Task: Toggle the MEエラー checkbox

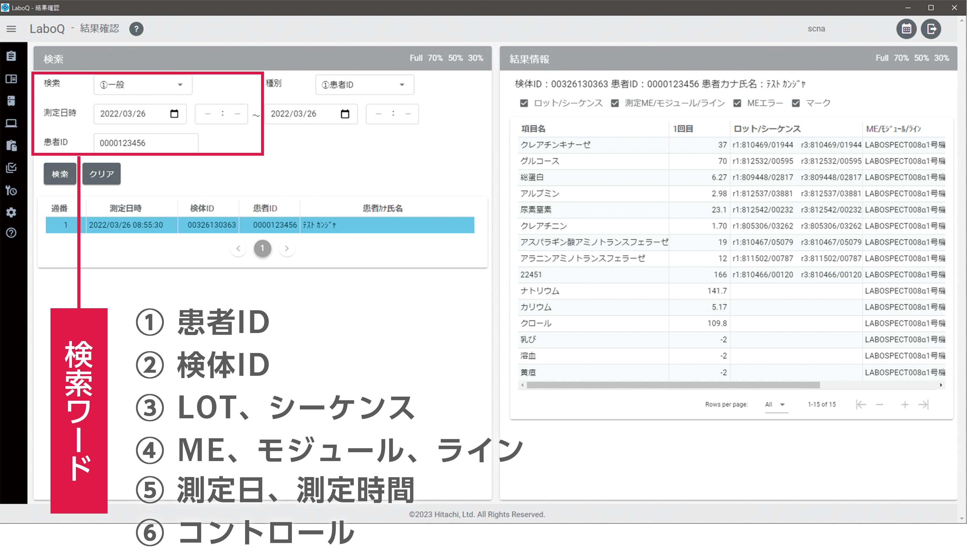Action: 737,103
